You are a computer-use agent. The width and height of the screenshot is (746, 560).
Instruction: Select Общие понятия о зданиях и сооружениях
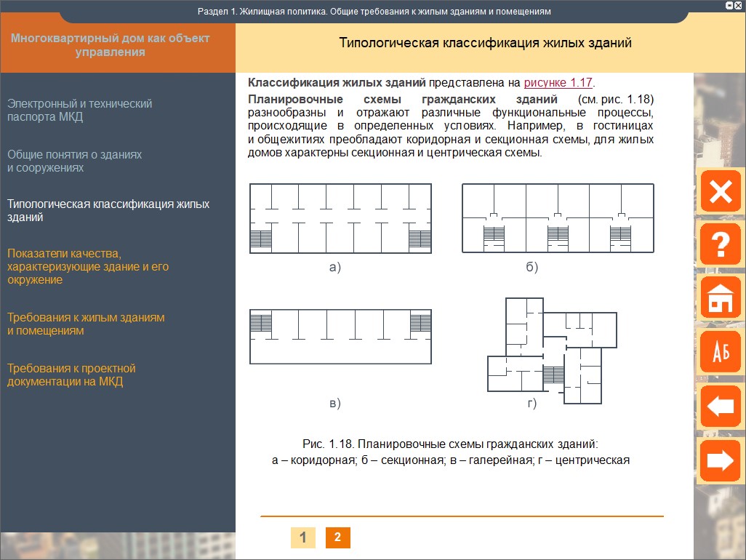(75, 161)
